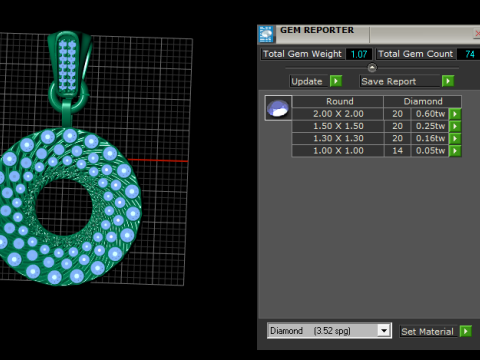The image size is (480, 360).
Task: Select the 1.30 X 1.30 size cell
Action: 338,138
